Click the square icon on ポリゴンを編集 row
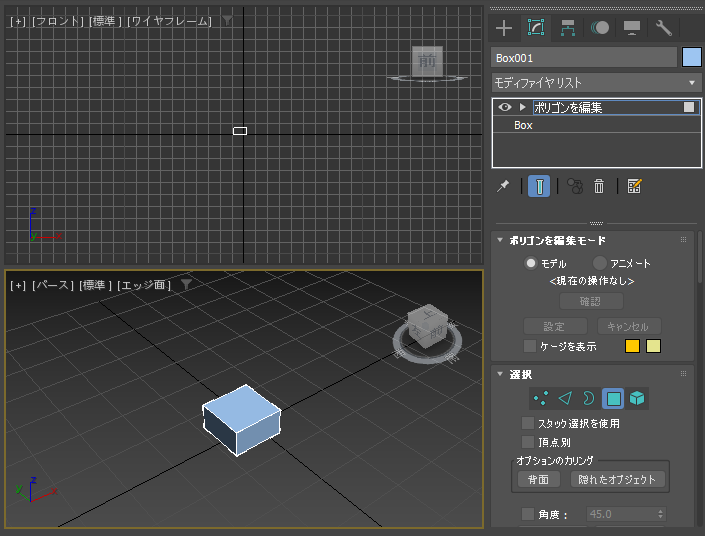The image size is (705, 536). coord(689,107)
